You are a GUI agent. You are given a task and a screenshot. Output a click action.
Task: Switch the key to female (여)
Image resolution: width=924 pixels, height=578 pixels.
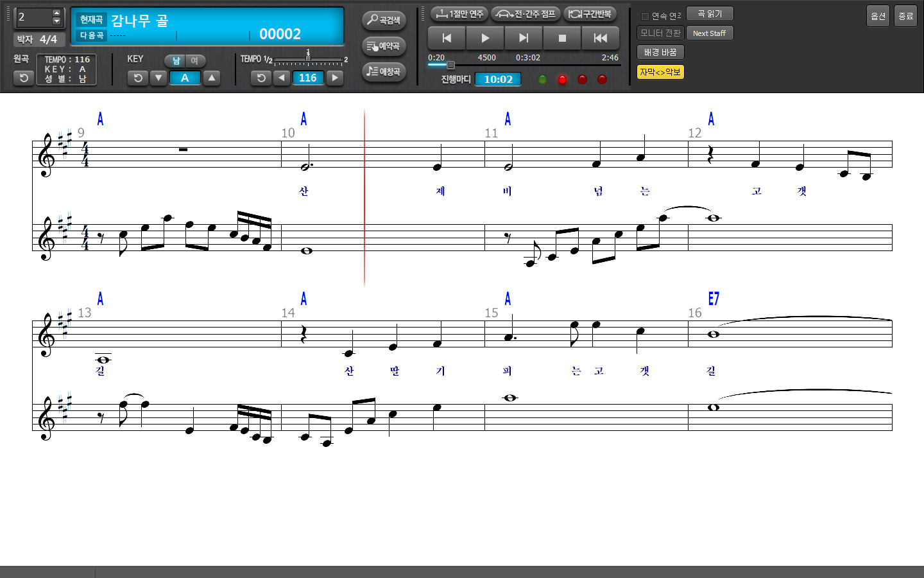point(194,61)
